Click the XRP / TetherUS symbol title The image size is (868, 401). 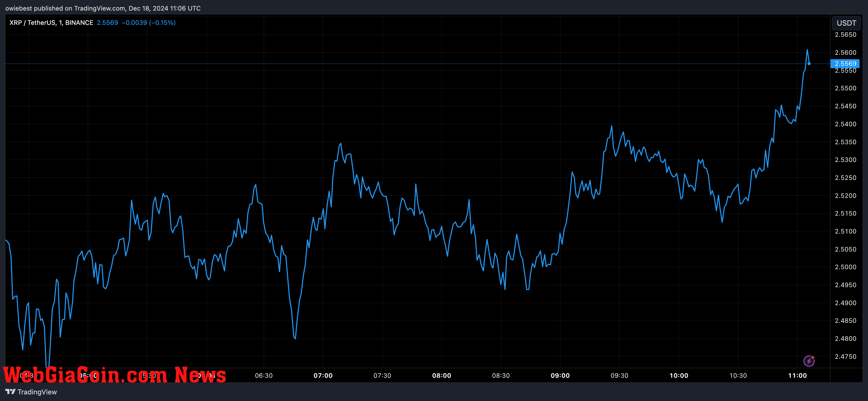(x=51, y=22)
